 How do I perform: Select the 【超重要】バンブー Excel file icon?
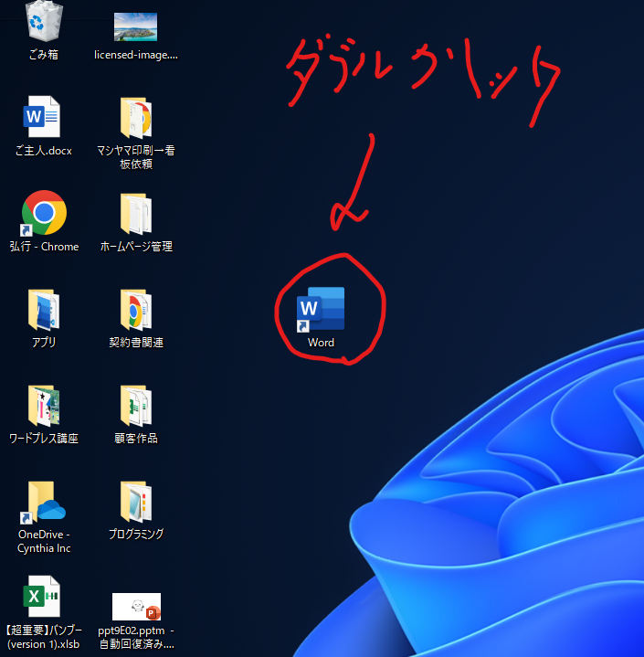pyautogui.click(x=43, y=597)
